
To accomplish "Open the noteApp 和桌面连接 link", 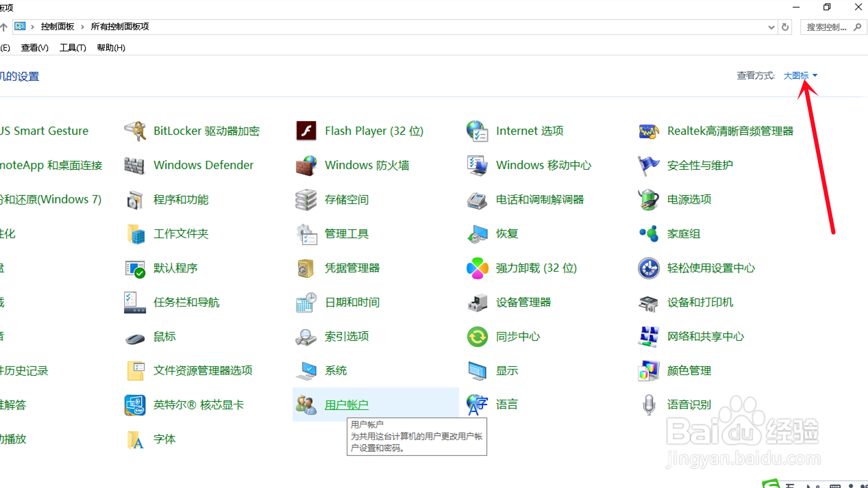I will [51, 165].
